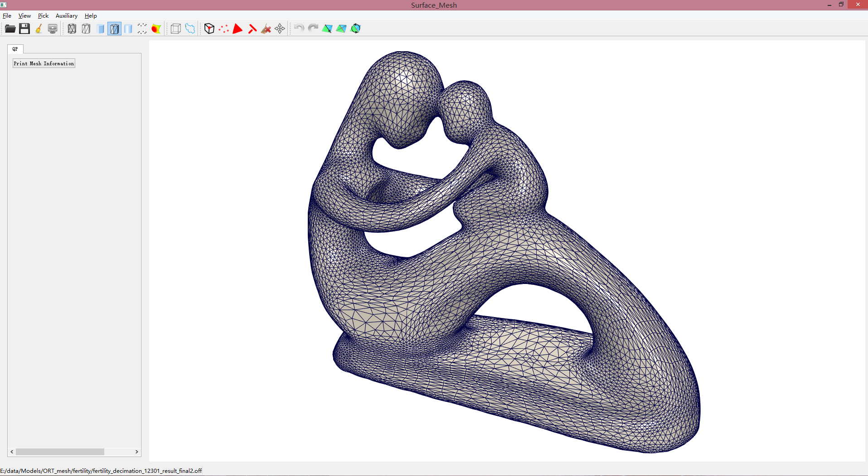This screenshot has width=868, height=476.
Task: Show the colored curvature texture view
Action: click(x=156, y=29)
